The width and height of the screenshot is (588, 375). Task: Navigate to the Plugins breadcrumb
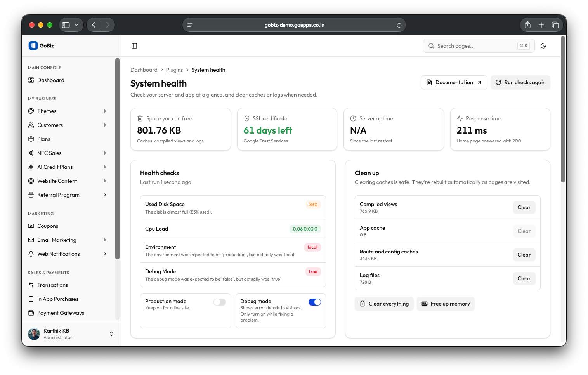(x=174, y=70)
